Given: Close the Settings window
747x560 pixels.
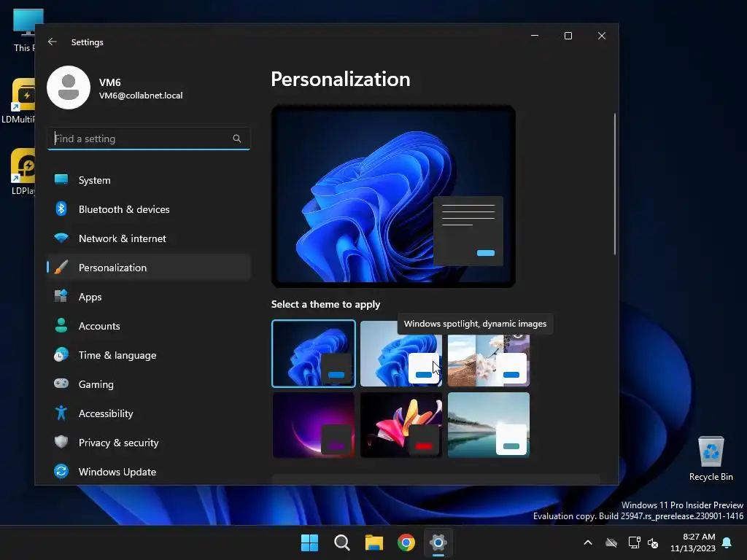Looking at the screenshot, I should click(602, 36).
